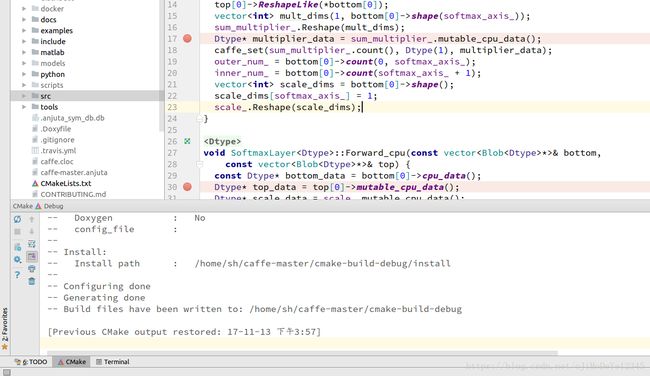The image size is (650, 376).
Task: Click the down arrow icon in CMake panel
Action: point(32,232)
